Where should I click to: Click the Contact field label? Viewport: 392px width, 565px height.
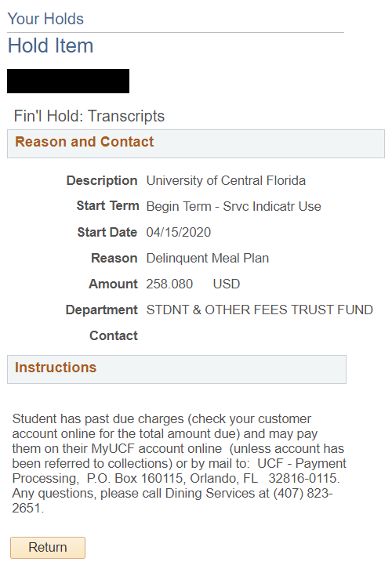(114, 335)
